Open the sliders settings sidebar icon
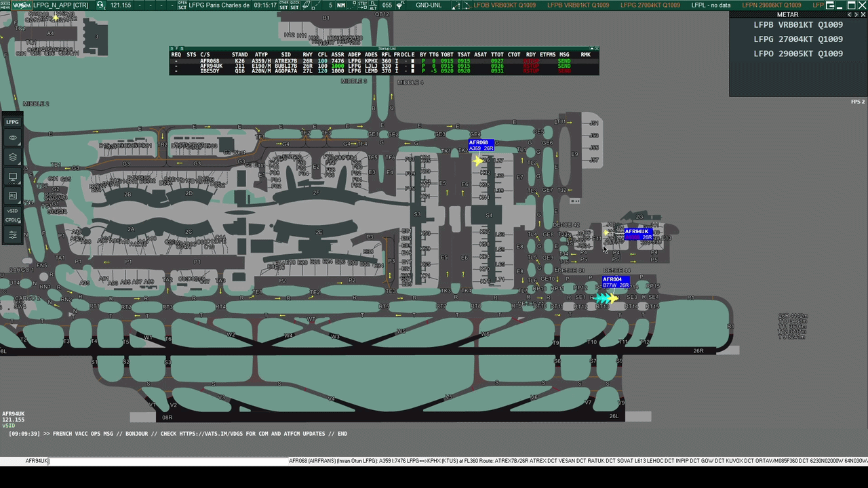The image size is (868, 488). tap(12, 235)
